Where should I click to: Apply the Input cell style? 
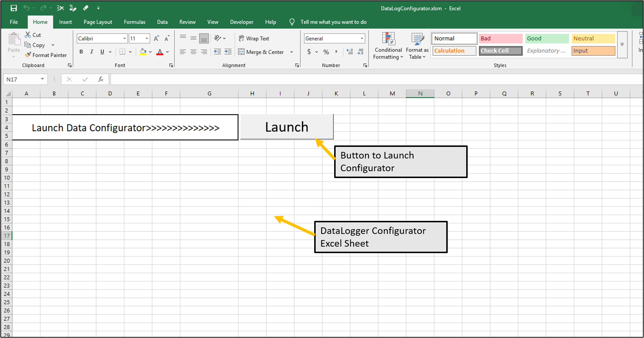point(594,51)
